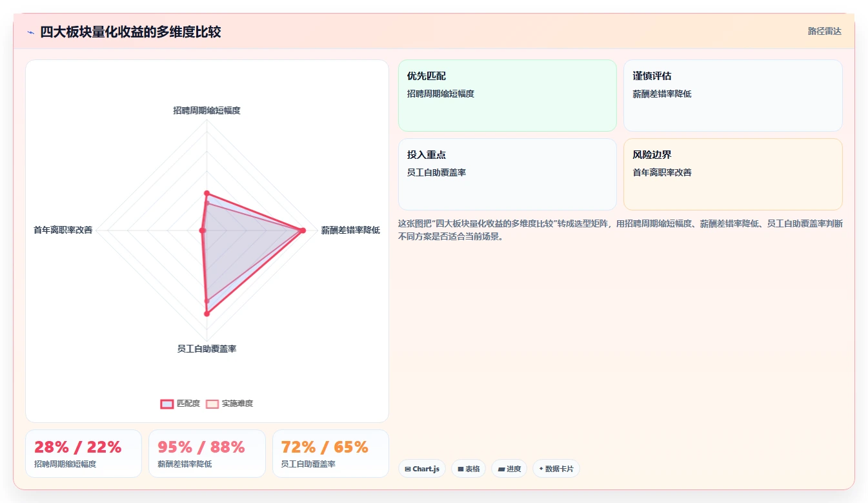
Task: Click the Chart.js tag
Action: coord(422,469)
